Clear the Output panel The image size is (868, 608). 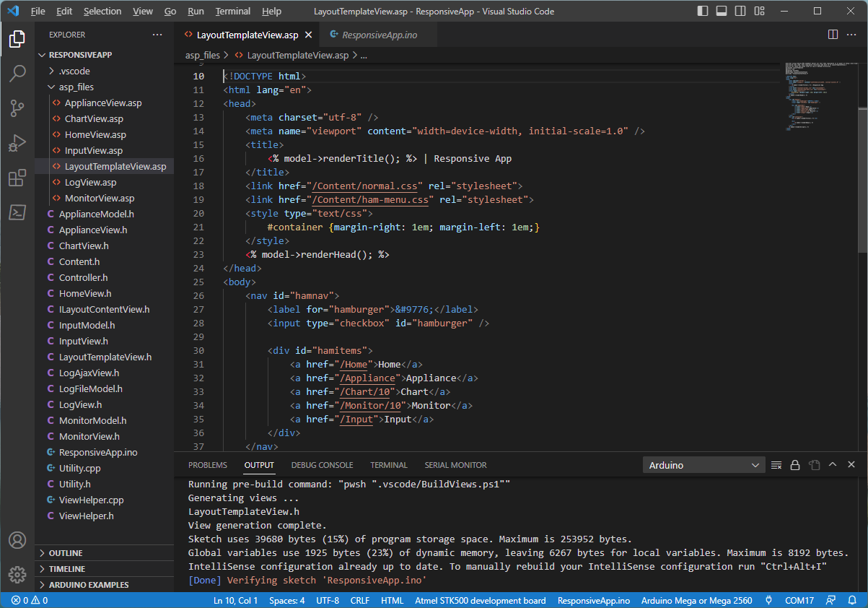(776, 465)
